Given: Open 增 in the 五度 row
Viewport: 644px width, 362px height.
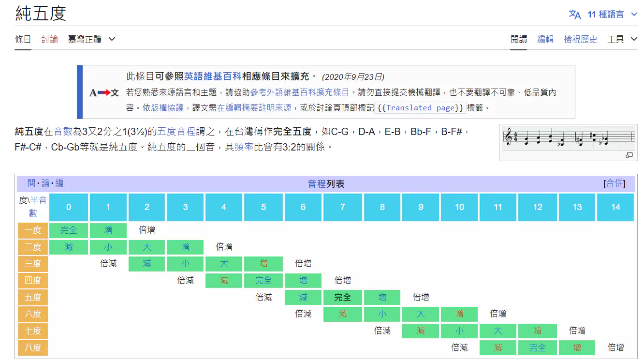Looking at the screenshot, I should pyautogui.click(x=382, y=297).
